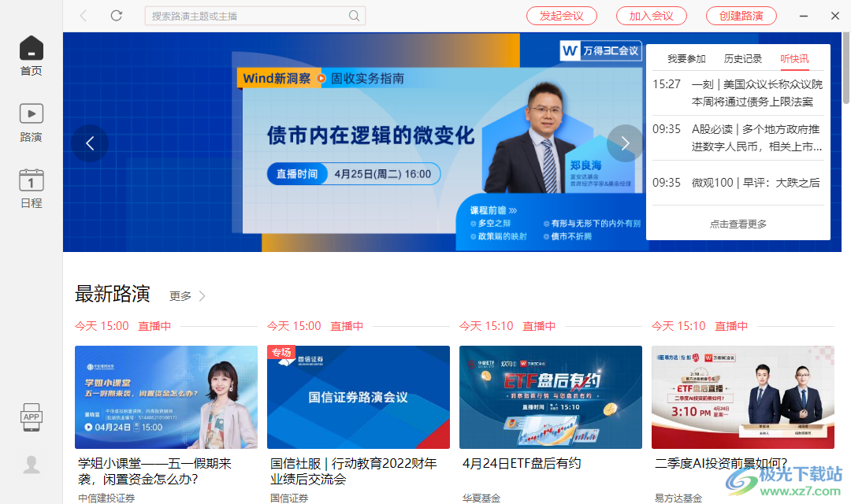Show next banner with right carousel arrow
The height and width of the screenshot is (504, 851).
tap(625, 143)
